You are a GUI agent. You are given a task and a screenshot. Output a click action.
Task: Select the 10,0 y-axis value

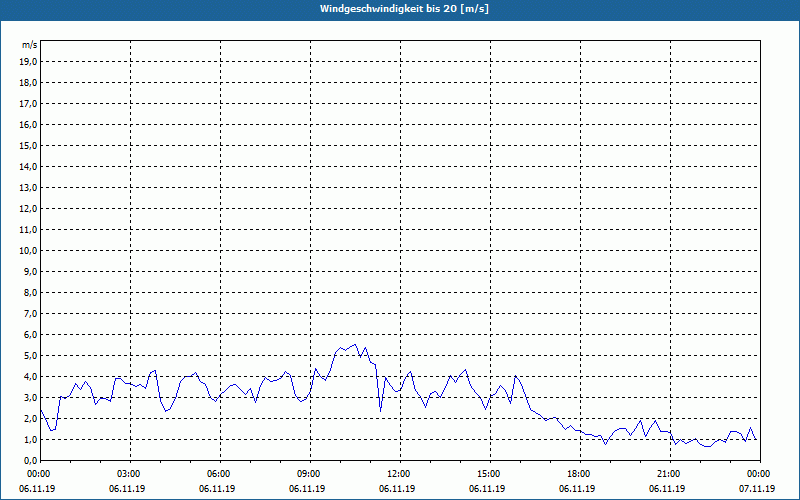tap(28, 251)
